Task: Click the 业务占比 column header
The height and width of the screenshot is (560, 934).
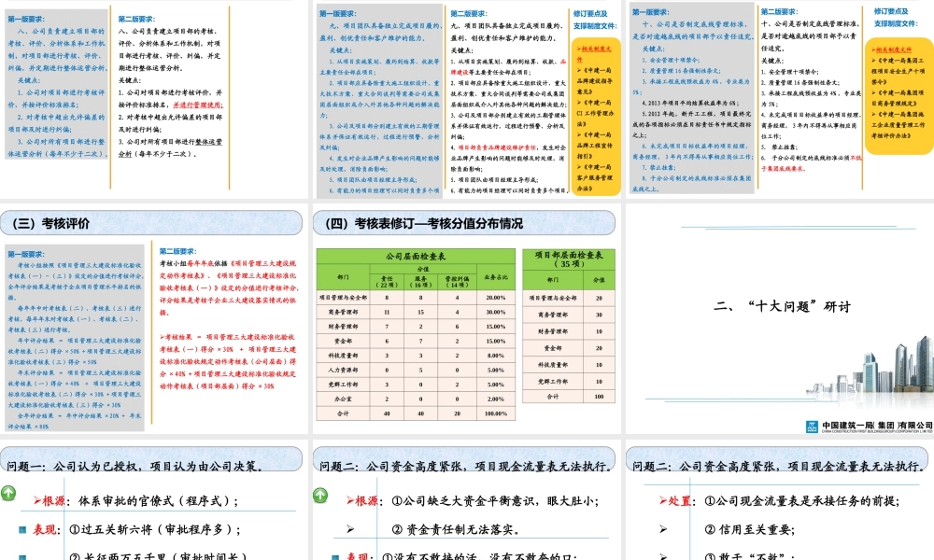Action: [496, 277]
